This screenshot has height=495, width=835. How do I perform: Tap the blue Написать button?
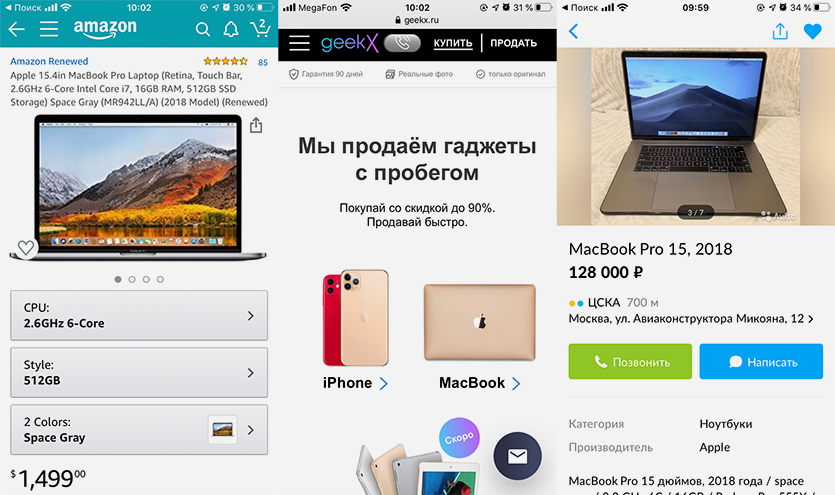pyautogui.click(x=761, y=361)
